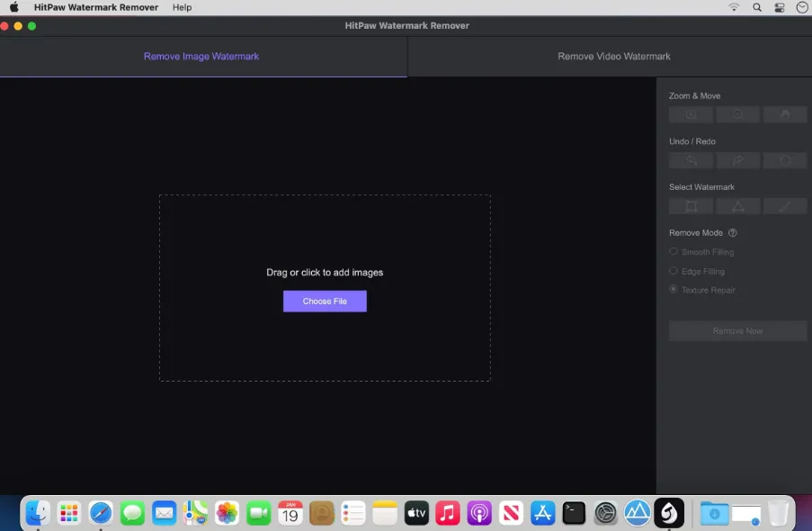Open Podcasts from the Dock

479,513
